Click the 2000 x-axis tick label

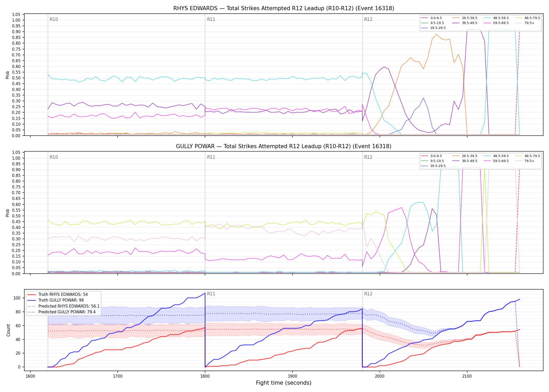380,376
